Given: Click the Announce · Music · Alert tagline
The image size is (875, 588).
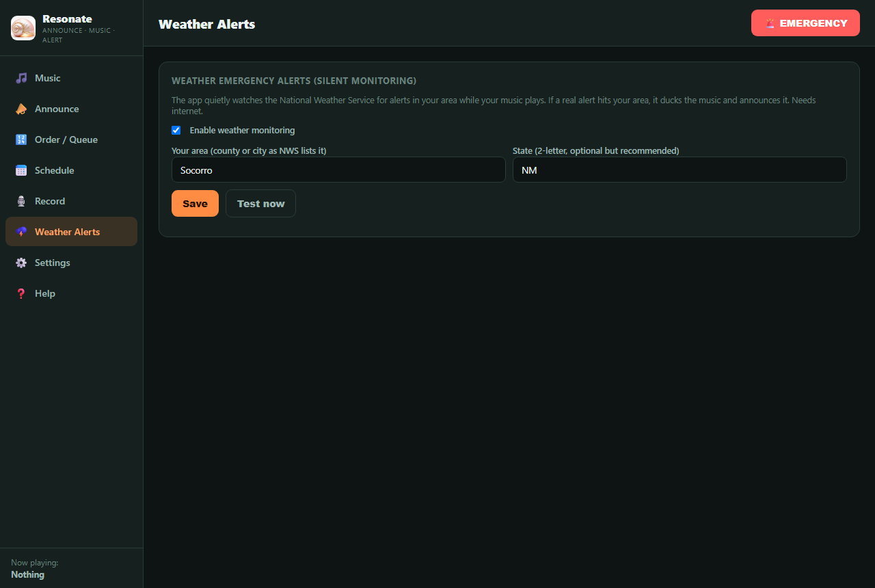Looking at the screenshot, I should (x=79, y=35).
